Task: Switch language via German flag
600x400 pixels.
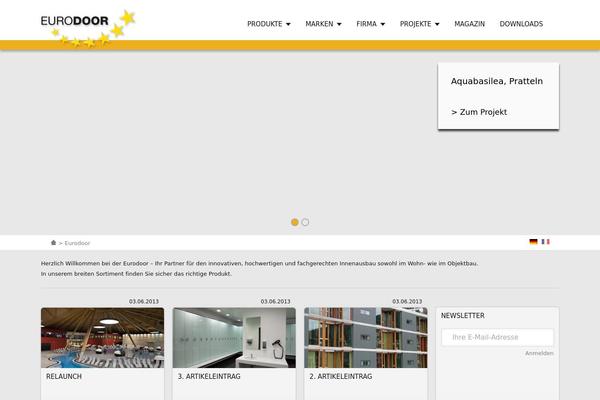Action: pyautogui.click(x=533, y=242)
